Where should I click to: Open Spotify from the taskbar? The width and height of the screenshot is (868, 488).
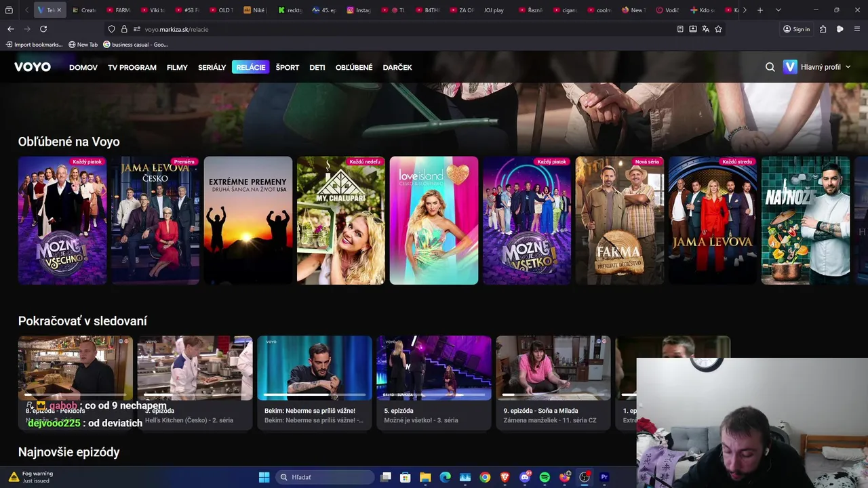click(545, 477)
